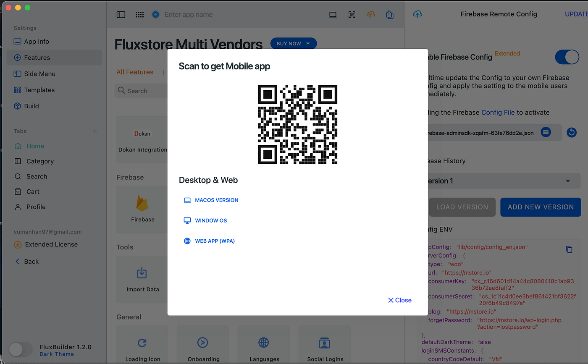588x364 pixels.
Task: Copy the Config ENV with copy icon
Action: (x=569, y=249)
